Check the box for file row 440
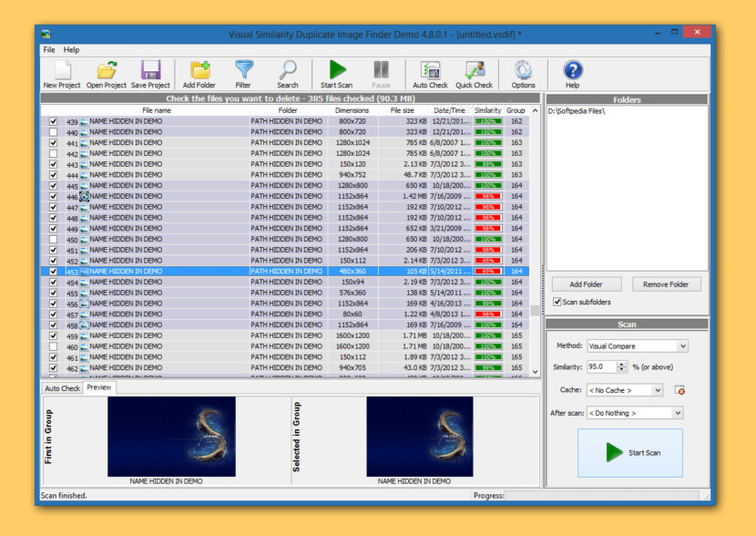This screenshot has width=756, height=536. coord(53,132)
